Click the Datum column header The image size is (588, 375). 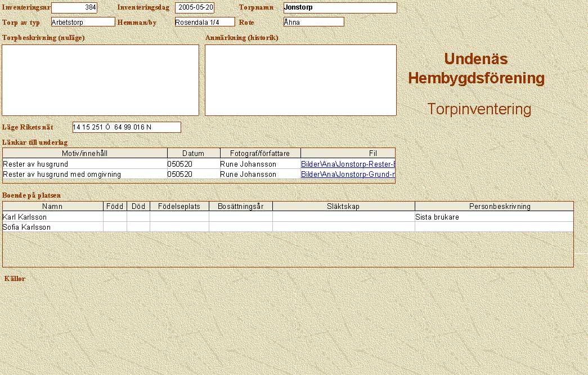pyautogui.click(x=194, y=153)
